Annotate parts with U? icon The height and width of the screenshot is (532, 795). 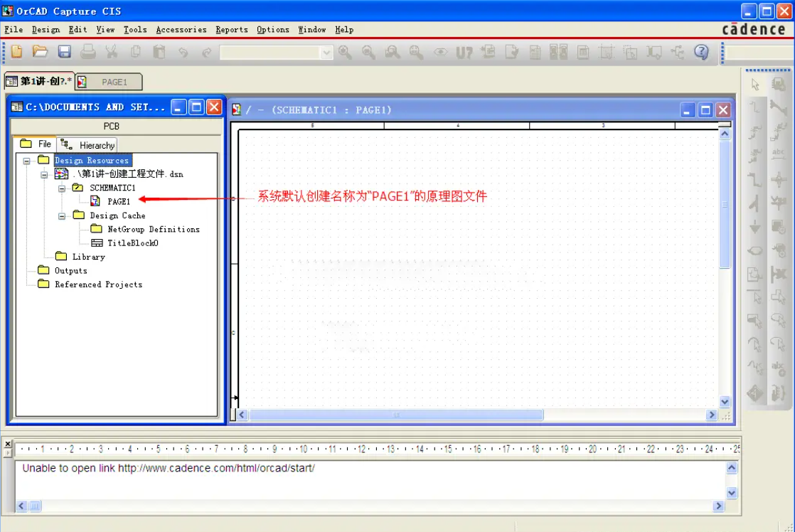[x=464, y=52]
